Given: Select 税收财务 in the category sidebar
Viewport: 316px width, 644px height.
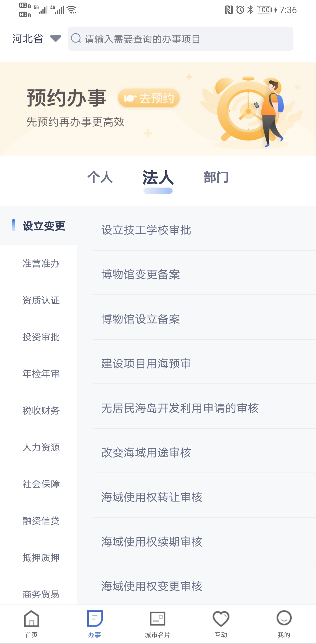Looking at the screenshot, I should pyautogui.click(x=41, y=410).
